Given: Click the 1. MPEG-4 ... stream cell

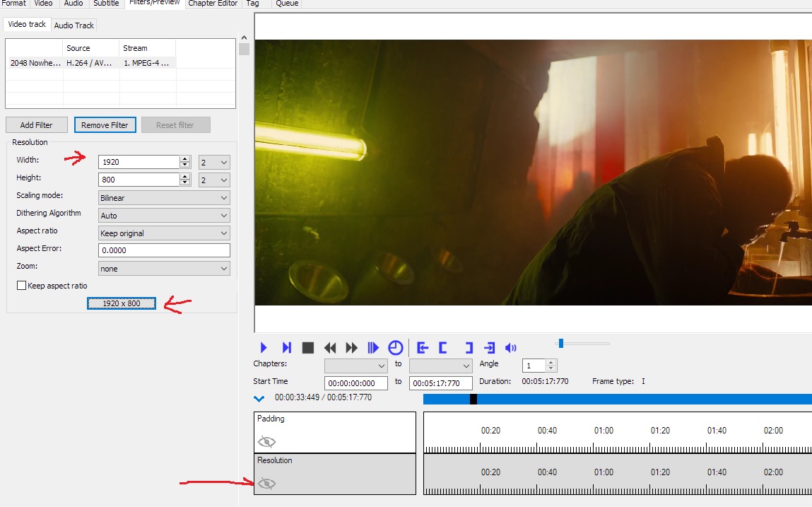Looking at the screenshot, I should click(x=148, y=63).
